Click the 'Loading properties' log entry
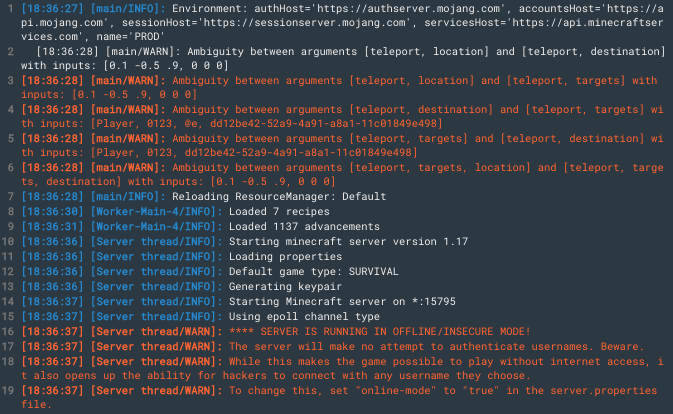The height and width of the screenshot is (414, 673). point(182,257)
